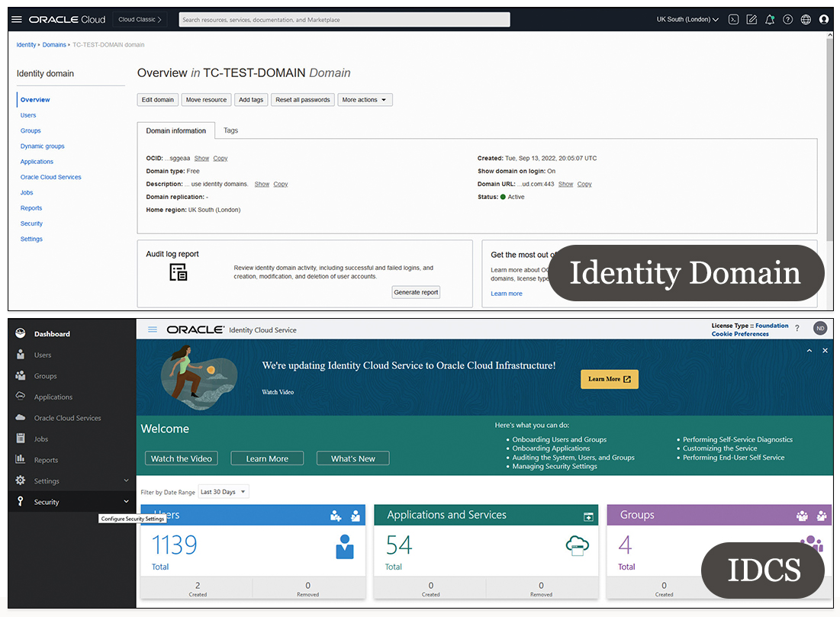Expand the Settings chevron in IDCS sidebar
This screenshot has height=617, width=840.
point(127,480)
